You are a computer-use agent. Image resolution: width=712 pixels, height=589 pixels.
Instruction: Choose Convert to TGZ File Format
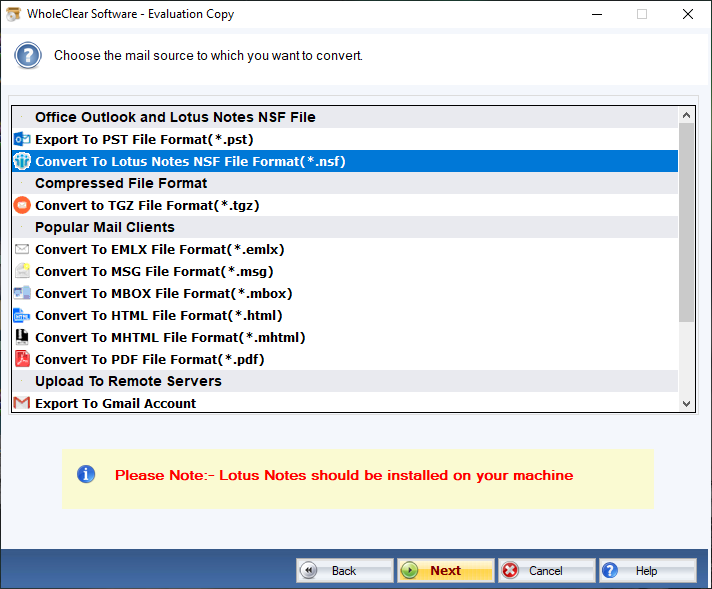point(345,205)
